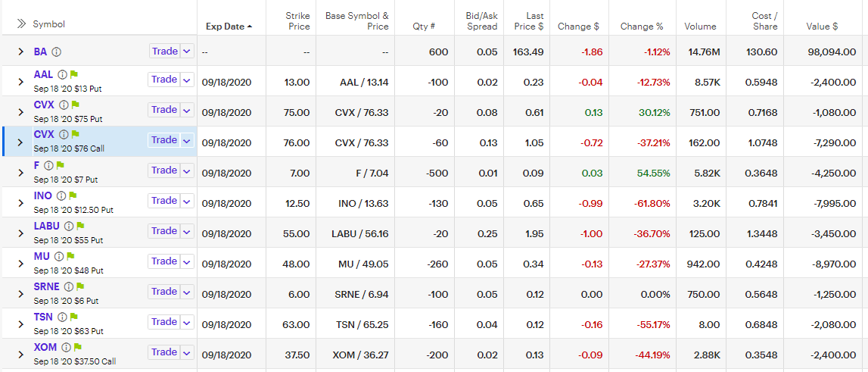Screen dimensions: 868x372
Task: Open info icon next to TSN
Action: tap(62, 317)
